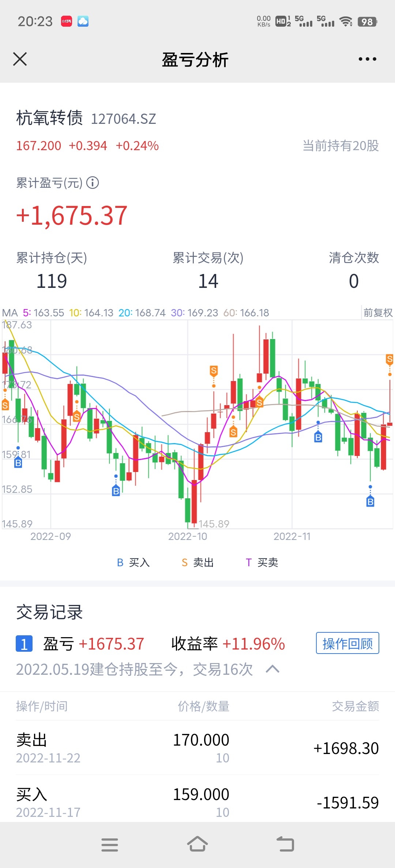Collapse the trade records with chevron arrow

point(272,669)
